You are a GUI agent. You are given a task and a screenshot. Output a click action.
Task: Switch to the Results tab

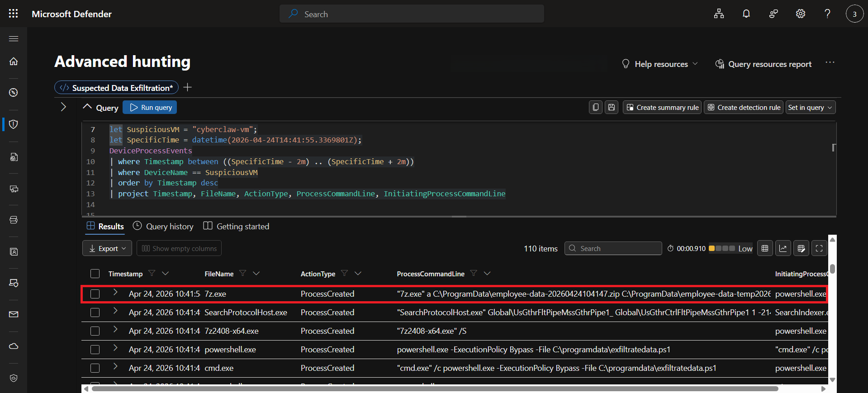point(105,227)
